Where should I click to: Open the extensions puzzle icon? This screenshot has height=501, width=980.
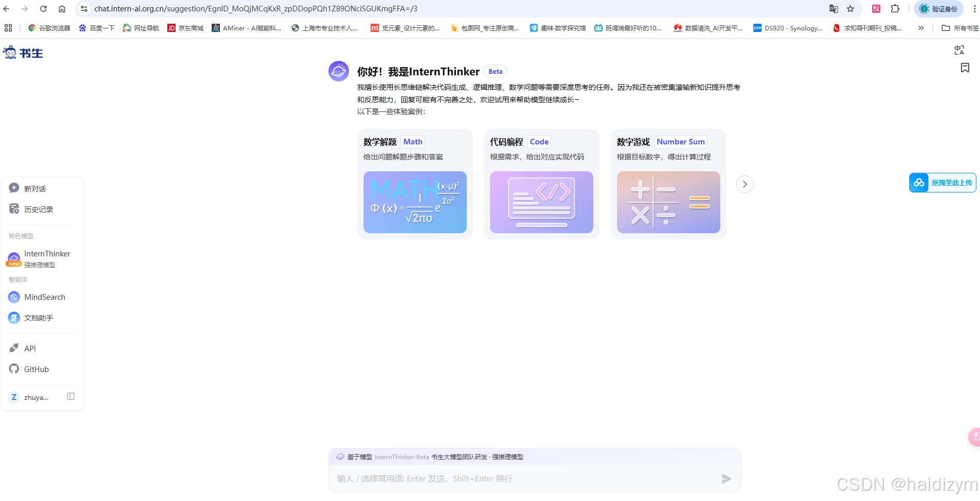[895, 9]
